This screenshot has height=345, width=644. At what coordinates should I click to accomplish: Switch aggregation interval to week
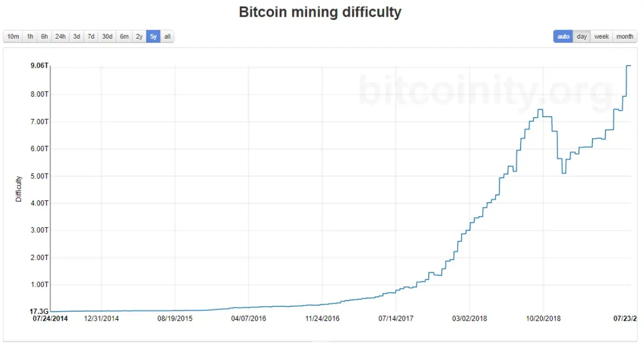[601, 36]
